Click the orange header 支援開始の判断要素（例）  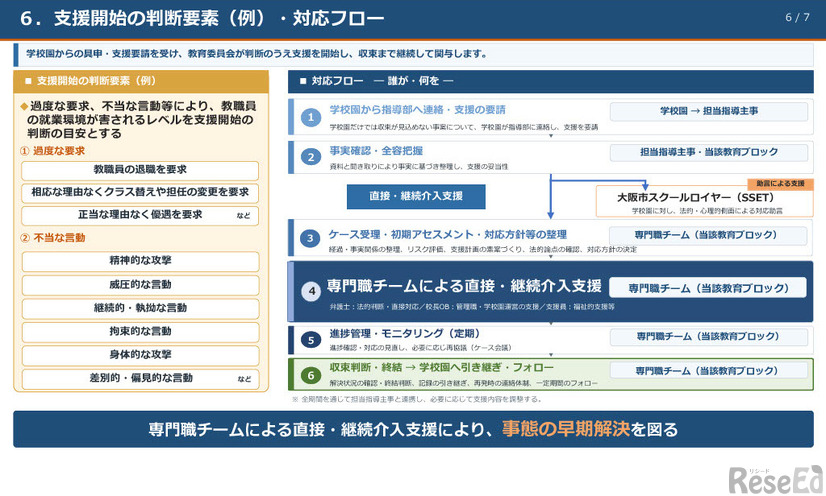pyautogui.click(x=141, y=81)
